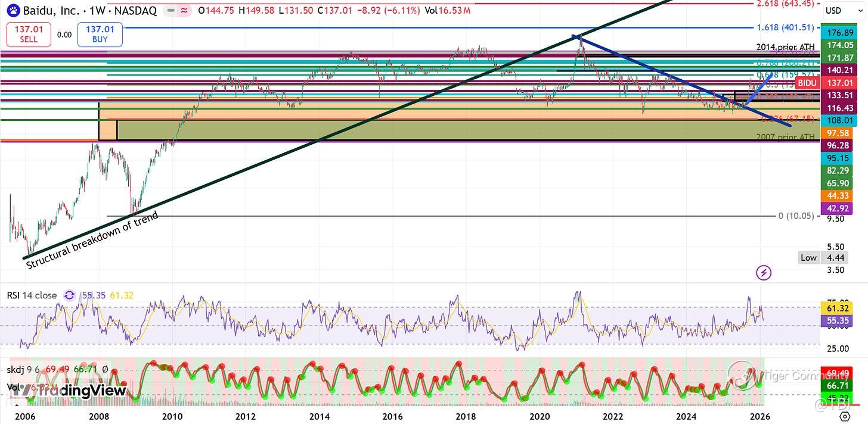The width and height of the screenshot is (868, 424).
Task: Click the 137.01 BUY button
Action: click(x=100, y=34)
